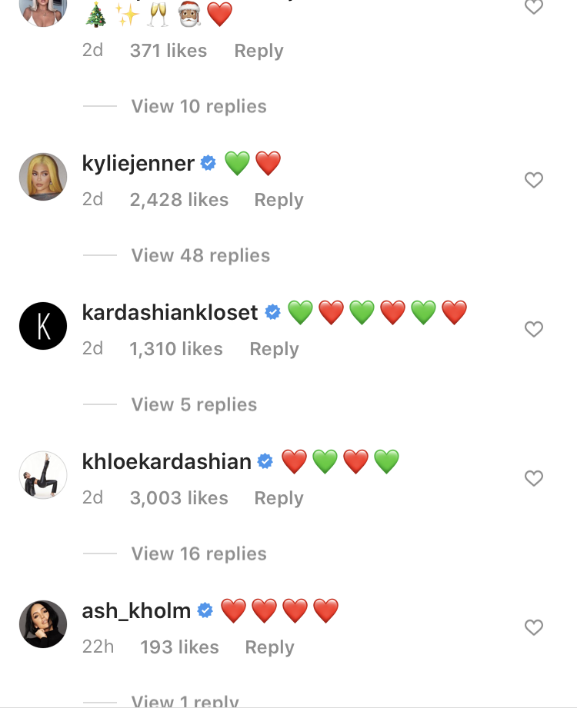View 193 likes on ash_kholm comment
The width and height of the screenshot is (577, 728).
[x=179, y=647]
